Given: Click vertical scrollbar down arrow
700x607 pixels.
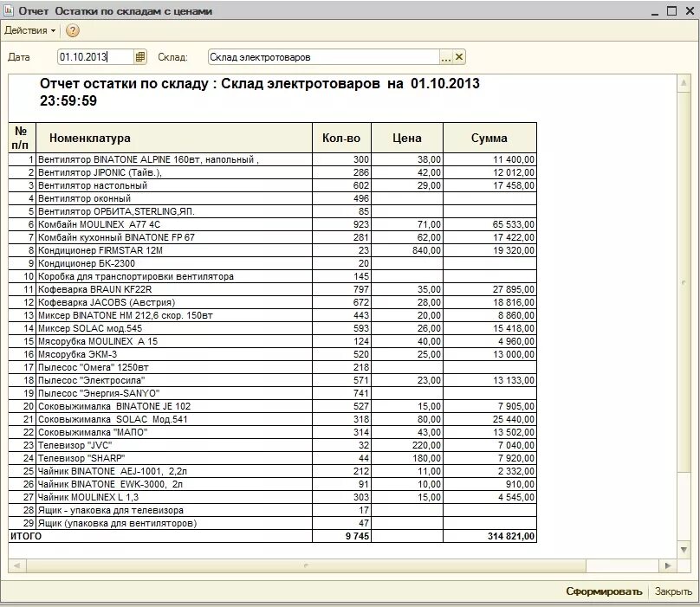Looking at the screenshot, I should click(684, 550).
